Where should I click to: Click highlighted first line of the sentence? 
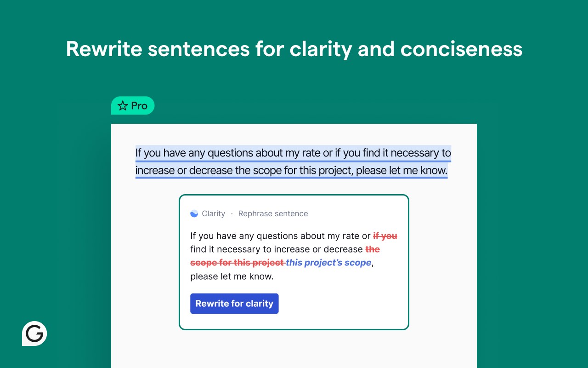point(293,153)
